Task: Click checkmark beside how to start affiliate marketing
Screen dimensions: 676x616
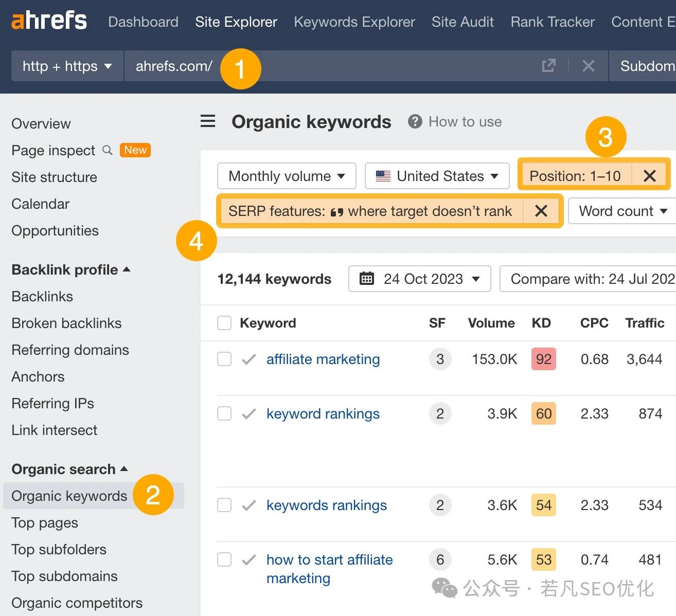Action: (x=249, y=560)
